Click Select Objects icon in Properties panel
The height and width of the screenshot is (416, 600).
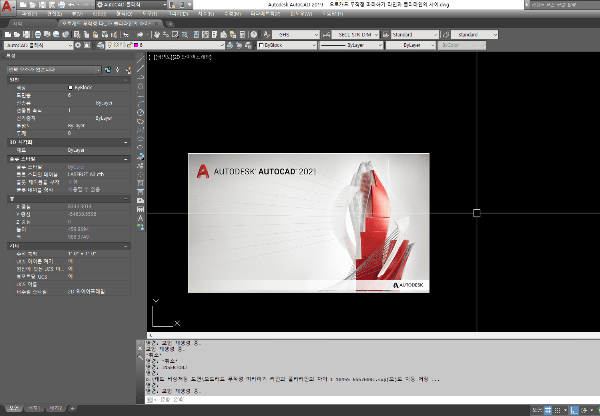point(118,70)
